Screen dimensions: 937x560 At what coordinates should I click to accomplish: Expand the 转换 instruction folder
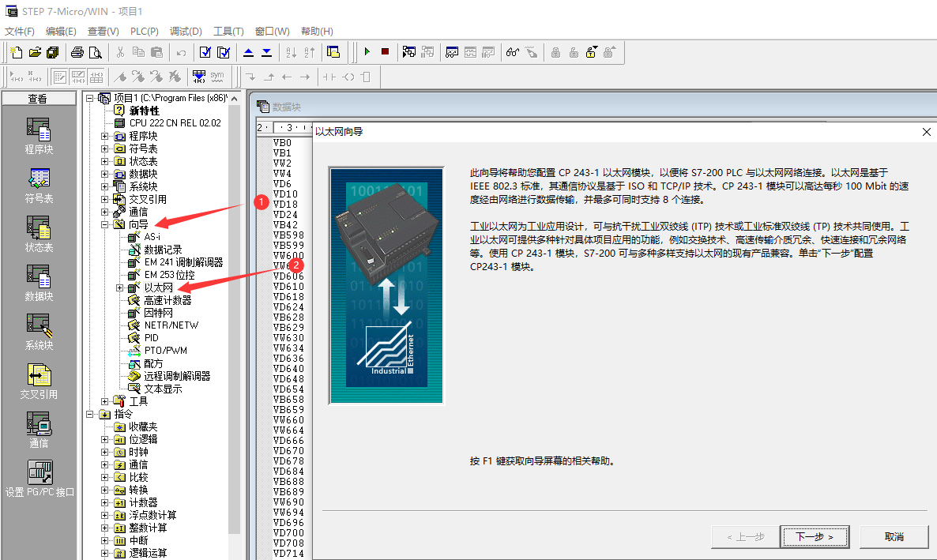(x=104, y=490)
